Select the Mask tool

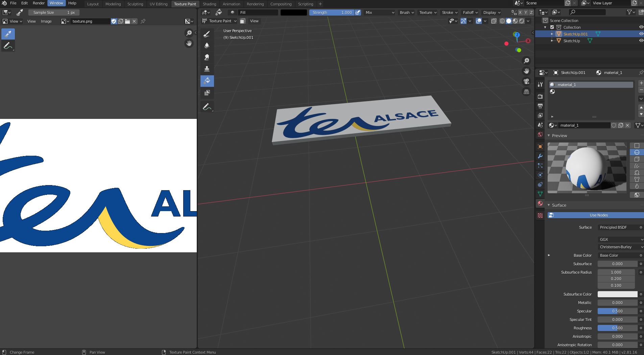pos(207,93)
